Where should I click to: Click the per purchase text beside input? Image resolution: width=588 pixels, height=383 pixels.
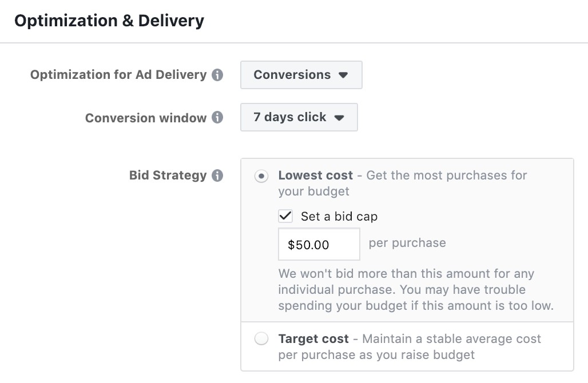coord(407,243)
